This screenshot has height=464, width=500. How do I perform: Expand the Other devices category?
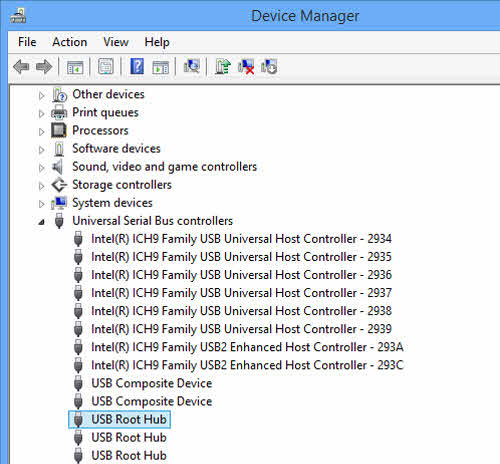point(41,96)
